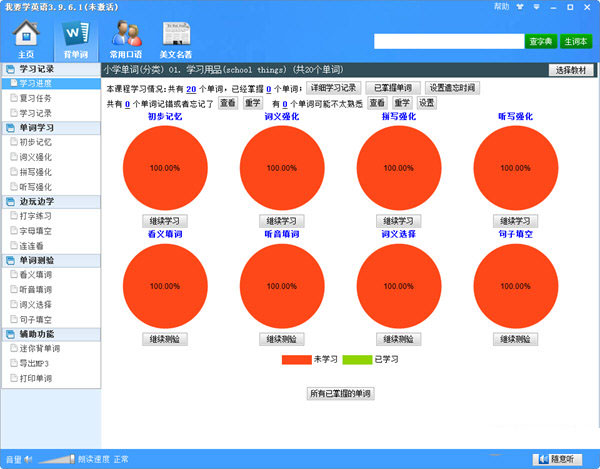Image resolution: width=600 pixels, height=469 pixels.
Task: Click inside the dictionary search field
Action: point(449,41)
